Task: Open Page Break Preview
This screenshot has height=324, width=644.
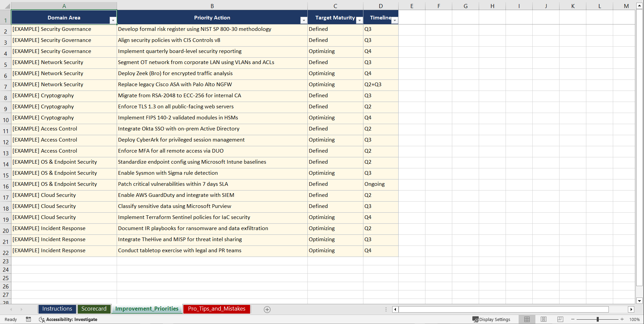Action: click(560, 319)
